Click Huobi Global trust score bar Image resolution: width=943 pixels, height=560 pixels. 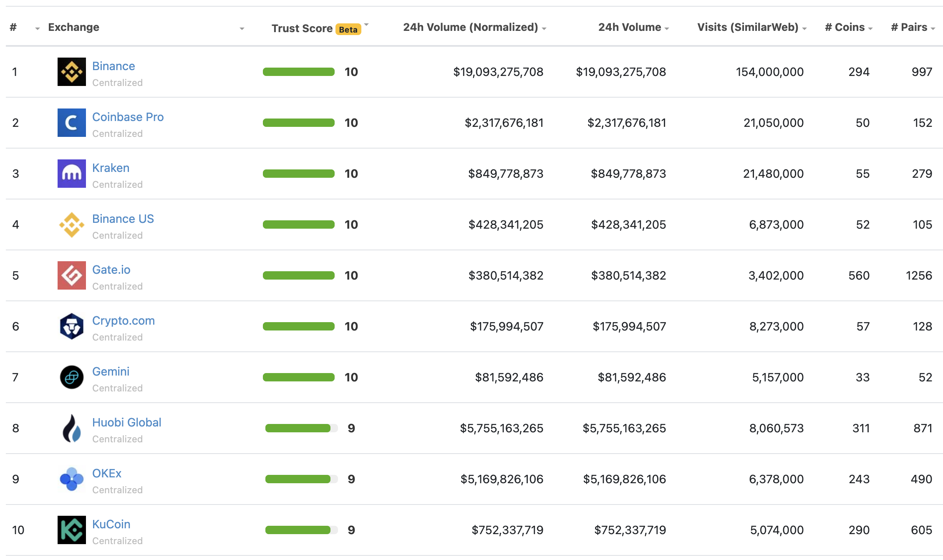click(301, 428)
